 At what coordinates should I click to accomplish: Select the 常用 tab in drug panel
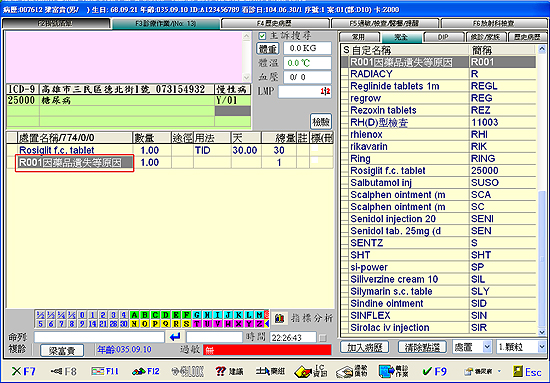tap(359, 37)
